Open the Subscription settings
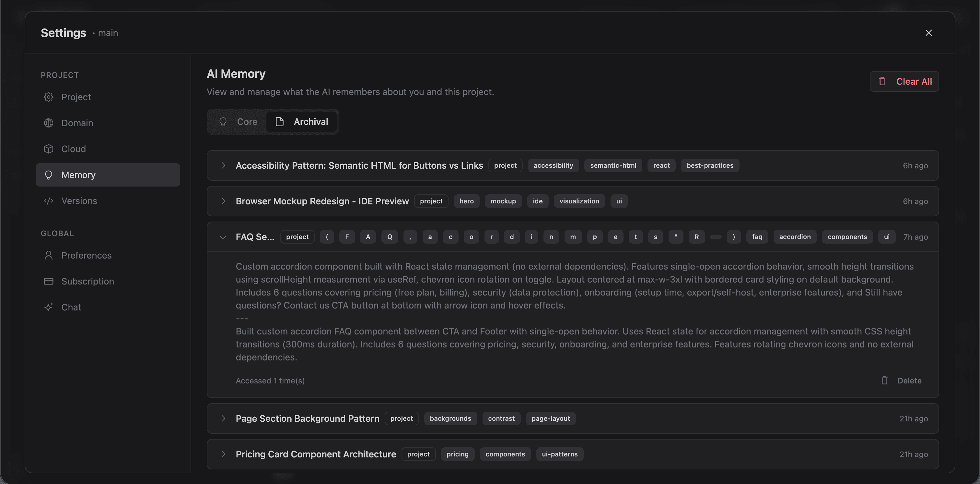The width and height of the screenshot is (980, 484). [x=108, y=281]
